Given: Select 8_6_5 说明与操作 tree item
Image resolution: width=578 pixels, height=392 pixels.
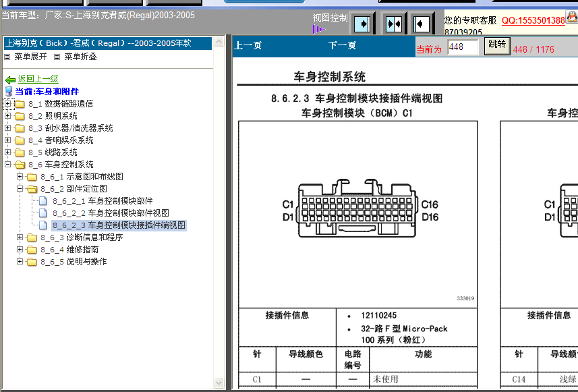Looking at the screenshot, I should coord(74,262).
